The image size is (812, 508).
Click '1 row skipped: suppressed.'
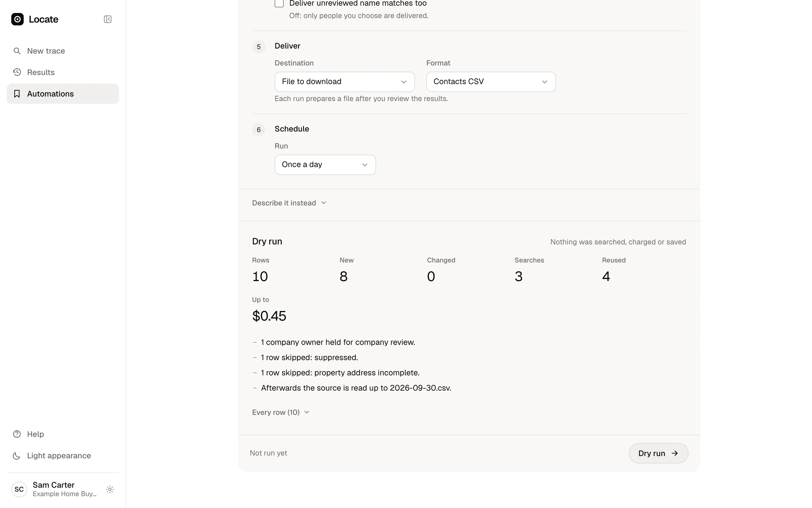[x=309, y=358]
